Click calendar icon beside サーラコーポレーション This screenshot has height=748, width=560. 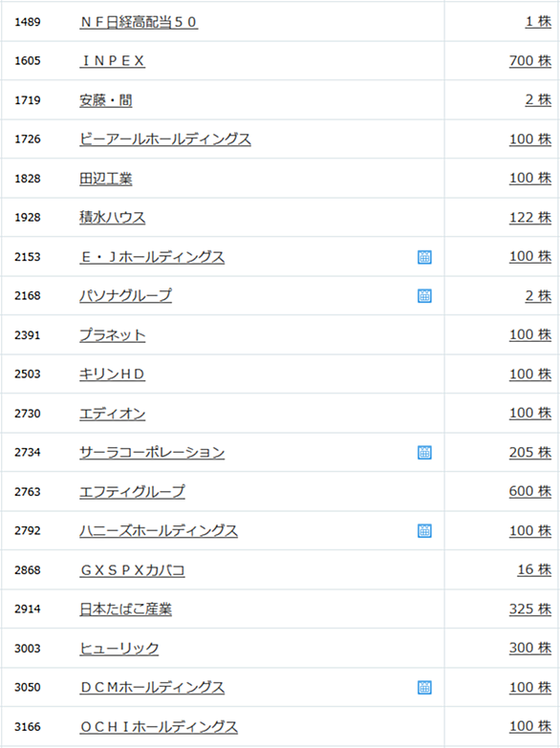point(424,452)
